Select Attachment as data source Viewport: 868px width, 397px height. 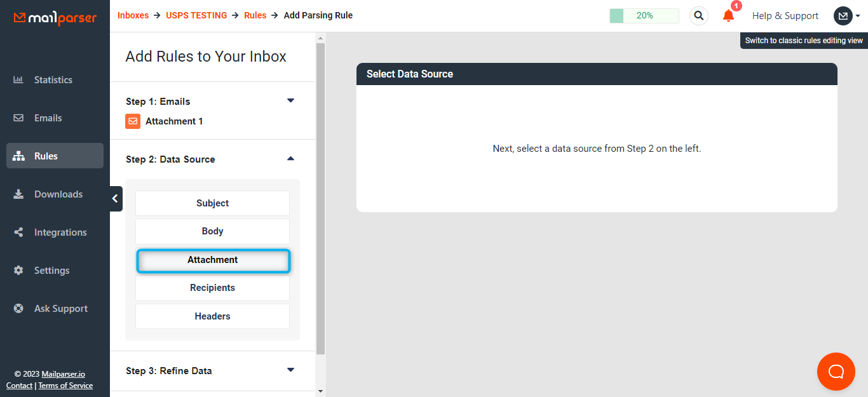[212, 260]
